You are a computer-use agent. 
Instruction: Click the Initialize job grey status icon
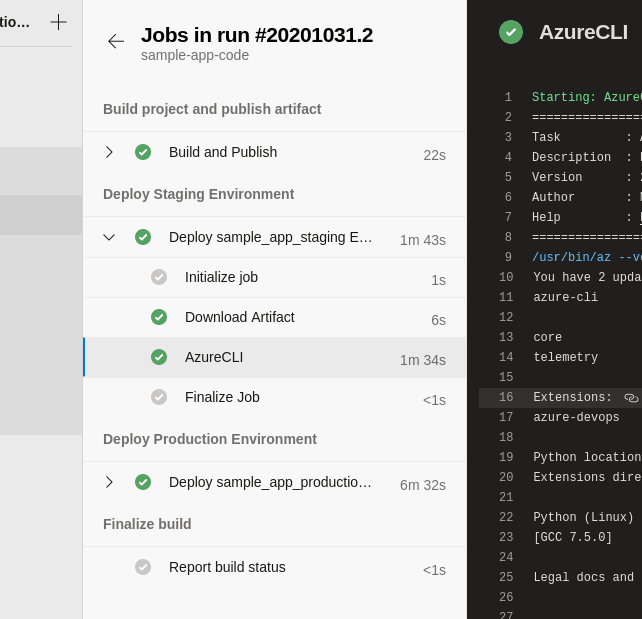[159, 277]
